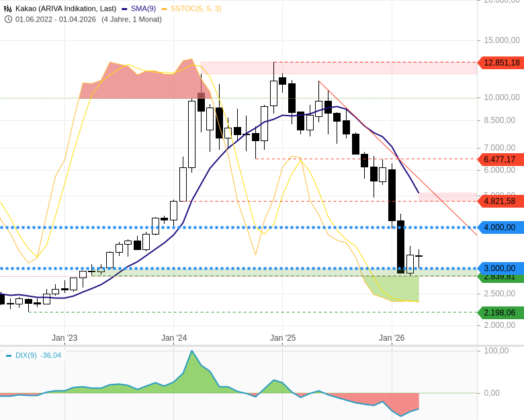The width and height of the screenshot is (524, 420).
Task: Toggle the DIX(9) indicator label
Action: [x=26, y=355]
